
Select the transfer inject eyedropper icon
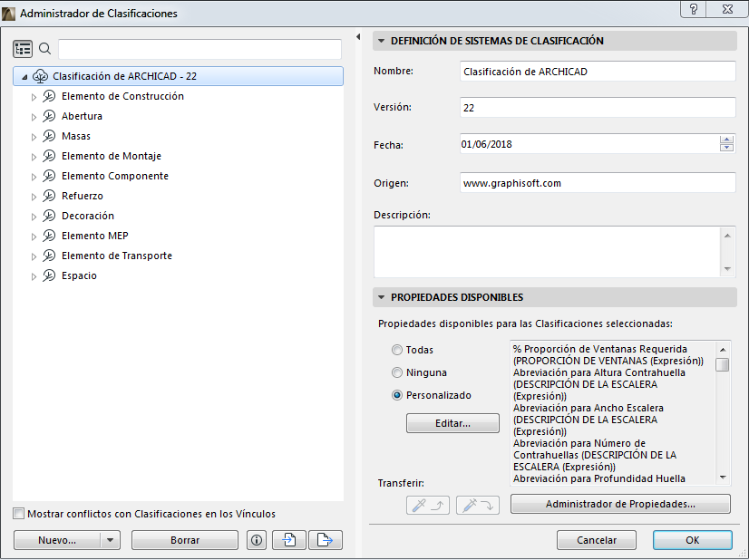point(477,506)
